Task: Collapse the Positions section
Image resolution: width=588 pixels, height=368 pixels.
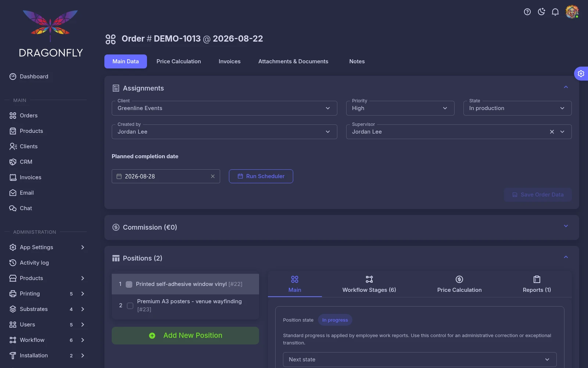Action: [566, 257]
